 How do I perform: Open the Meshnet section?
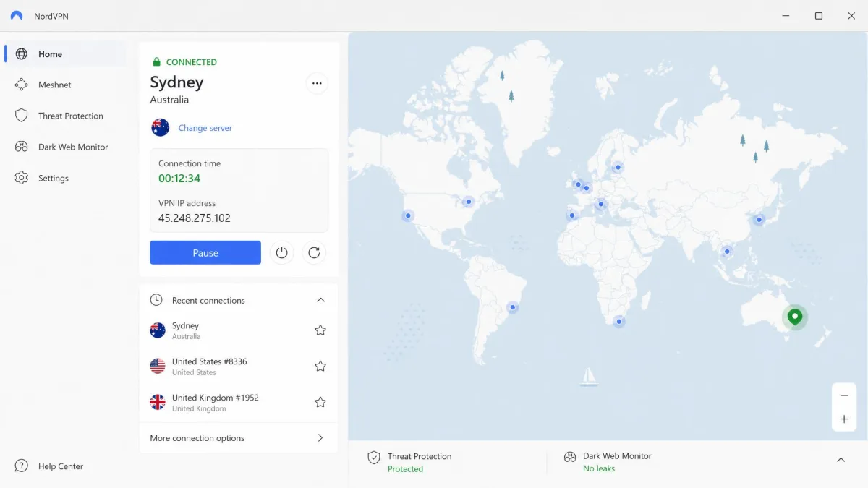coord(64,85)
